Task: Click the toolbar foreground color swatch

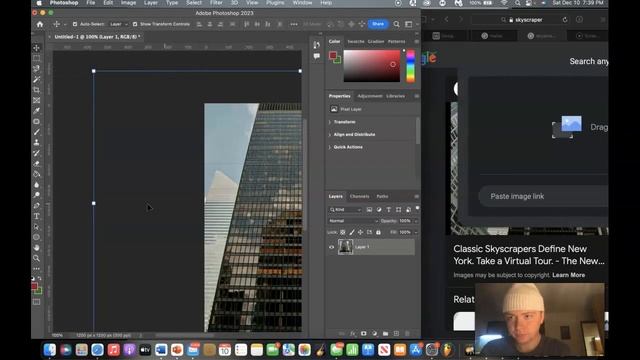Action: click(x=35, y=286)
